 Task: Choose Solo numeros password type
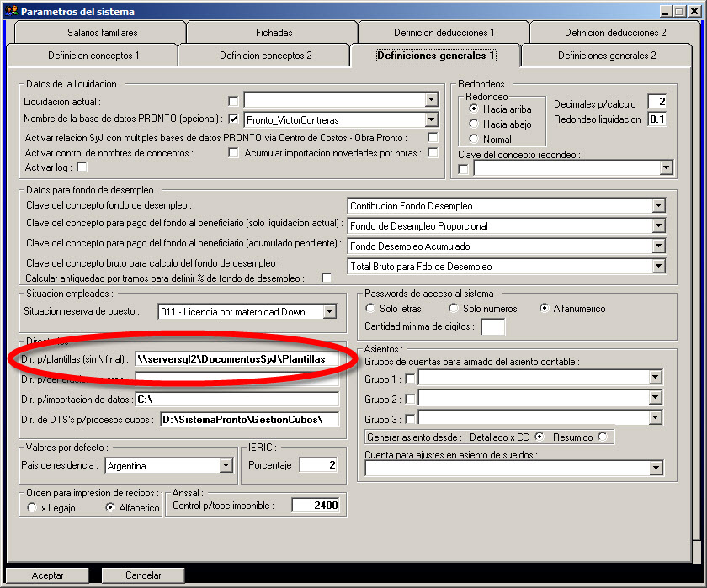click(x=454, y=309)
